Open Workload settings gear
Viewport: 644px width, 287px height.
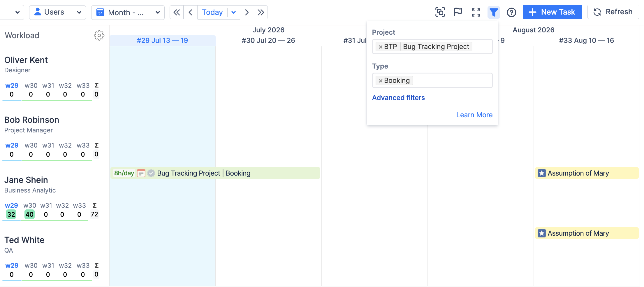tap(99, 35)
